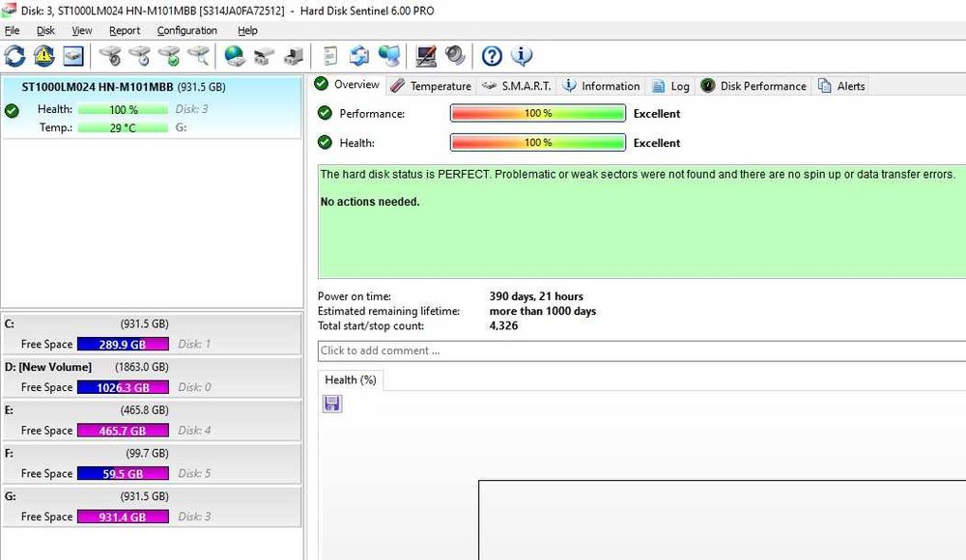Click the disk with green checkmark icon
The image size is (966, 560).
point(169,56)
